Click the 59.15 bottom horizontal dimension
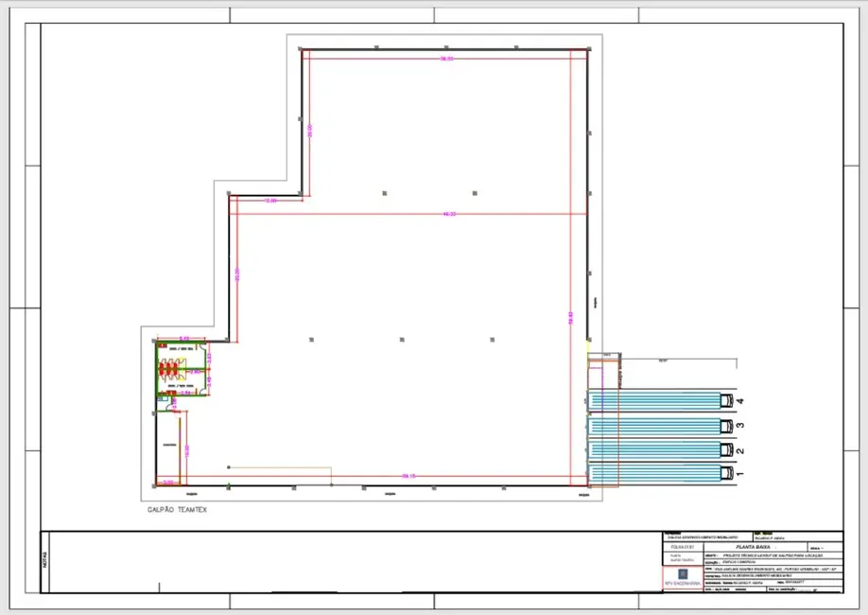Image resolution: width=868 pixels, height=615 pixels. click(408, 476)
